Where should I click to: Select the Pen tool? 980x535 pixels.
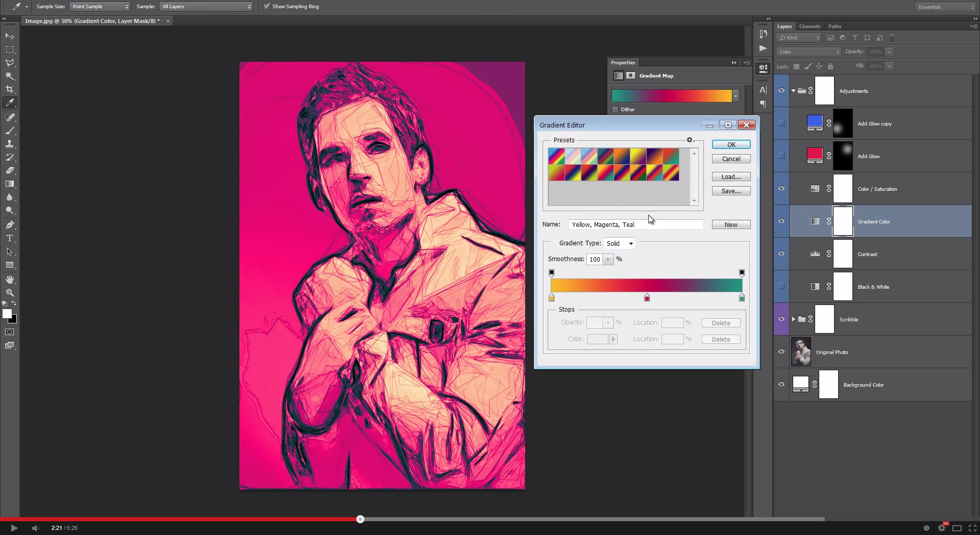[10, 225]
